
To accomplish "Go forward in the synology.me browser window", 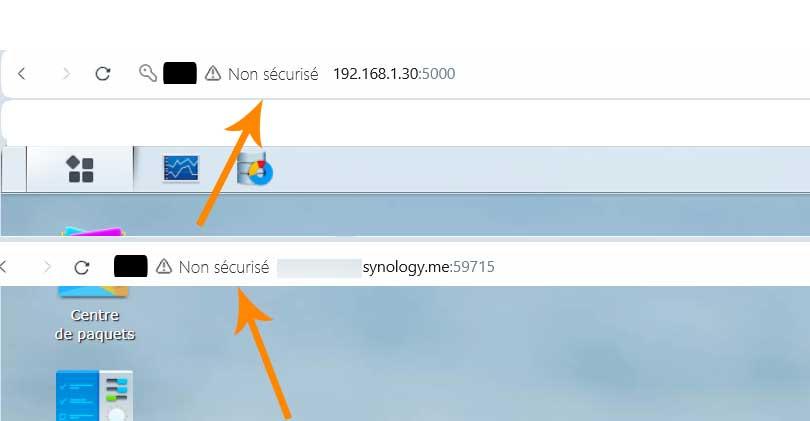I will (x=48, y=267).
